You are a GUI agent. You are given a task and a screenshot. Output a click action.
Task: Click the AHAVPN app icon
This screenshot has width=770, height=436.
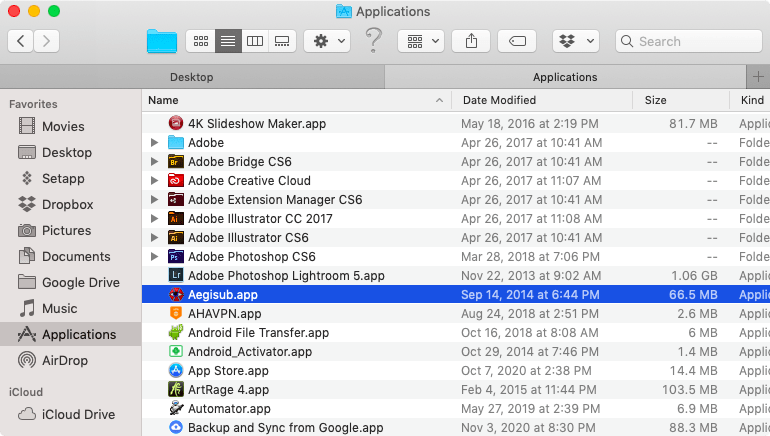(176, 313)
